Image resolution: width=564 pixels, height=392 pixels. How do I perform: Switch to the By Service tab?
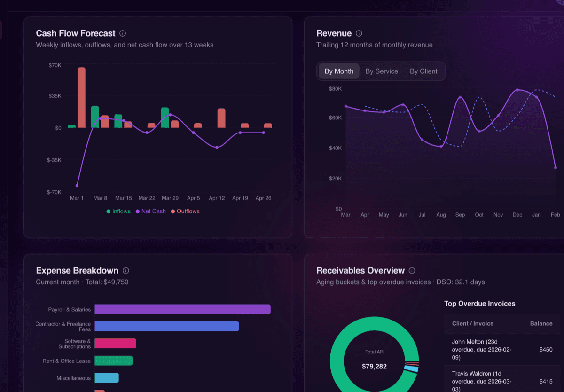(x=382, y=71)
